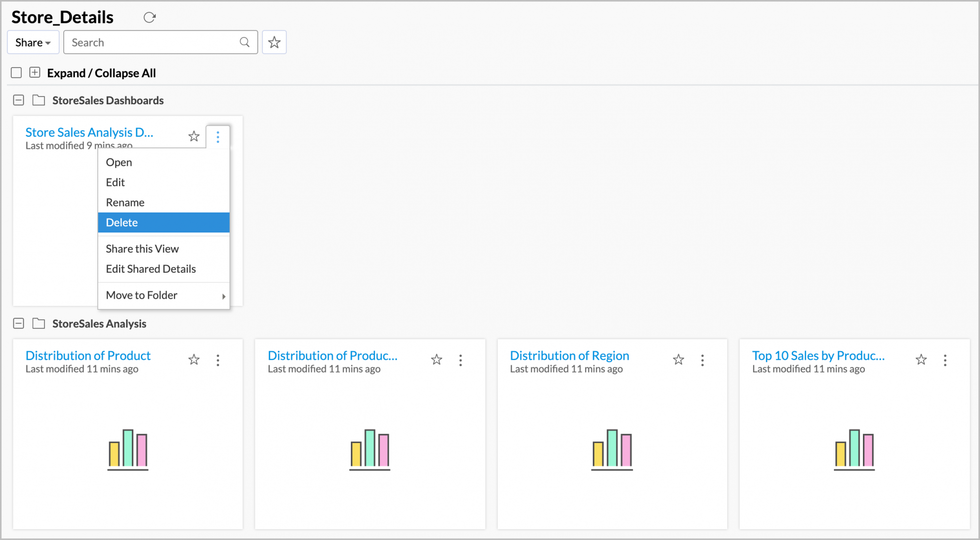Image resolution: width=980 pixels, height=540 pixels.
Task: Click the StoreSales Analysis folder name
Action: click(x=99, y=324)
